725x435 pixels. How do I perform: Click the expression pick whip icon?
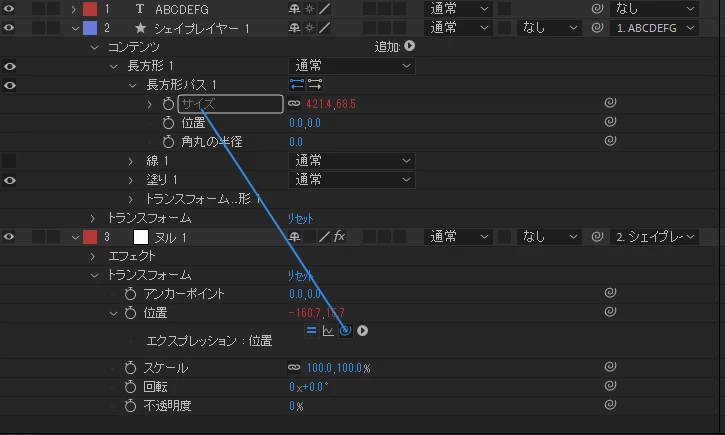pyautogui.click(x=345, y=331)
